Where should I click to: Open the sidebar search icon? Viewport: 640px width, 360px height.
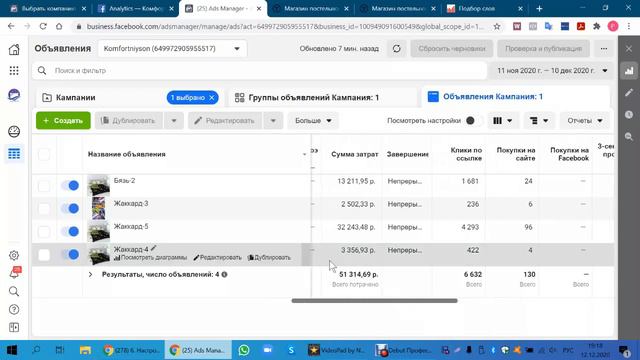(14, 291)
